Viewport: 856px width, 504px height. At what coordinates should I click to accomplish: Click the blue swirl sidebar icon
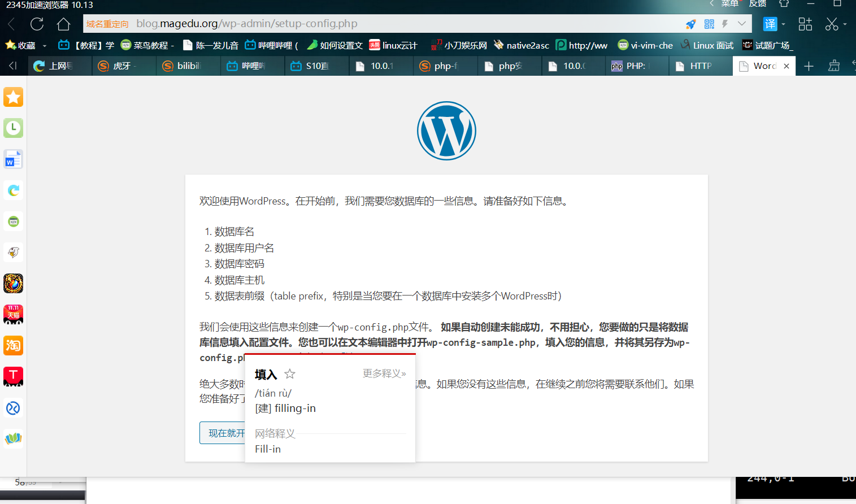[x=13, y=408]
